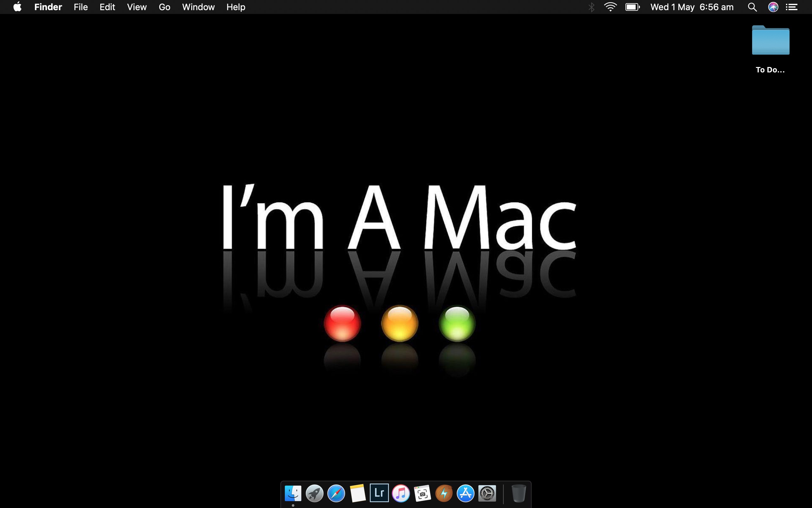
Task: Open the Help menu
Action: pos(236,7)
